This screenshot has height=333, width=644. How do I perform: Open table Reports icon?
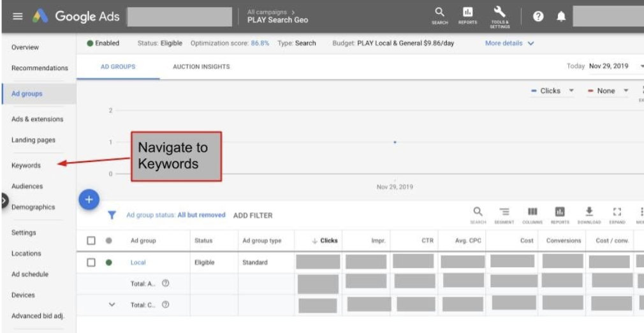point(560,215)
